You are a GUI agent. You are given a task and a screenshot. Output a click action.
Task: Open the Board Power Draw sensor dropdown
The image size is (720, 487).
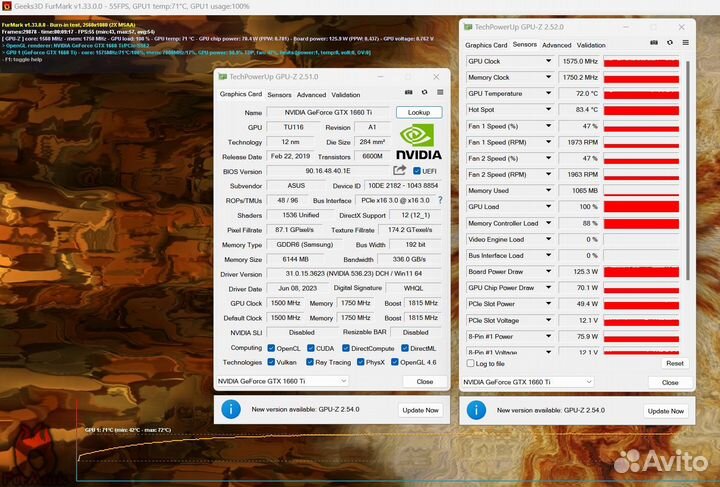point(548,271)
